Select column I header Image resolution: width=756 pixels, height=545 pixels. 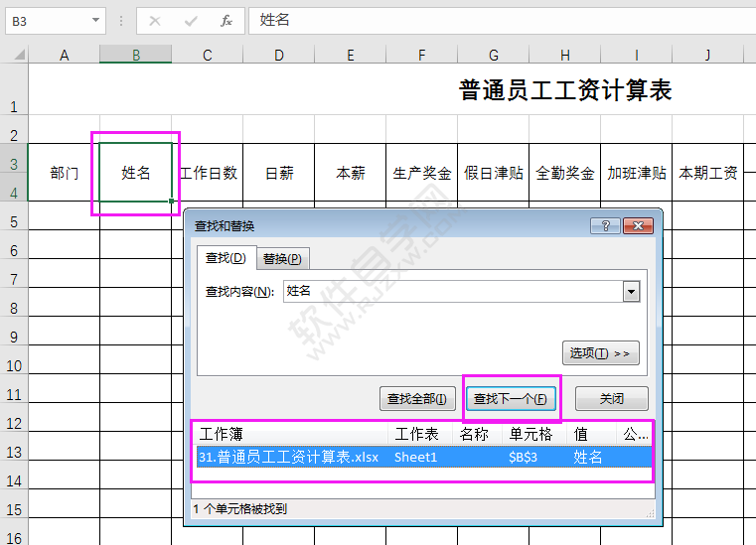(x=637, y=55)
